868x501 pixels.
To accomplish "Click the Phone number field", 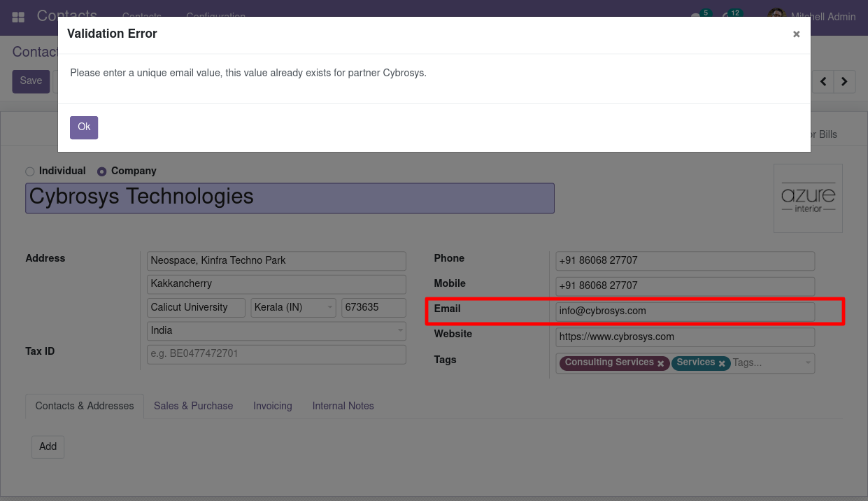I will tap(685, 261).
